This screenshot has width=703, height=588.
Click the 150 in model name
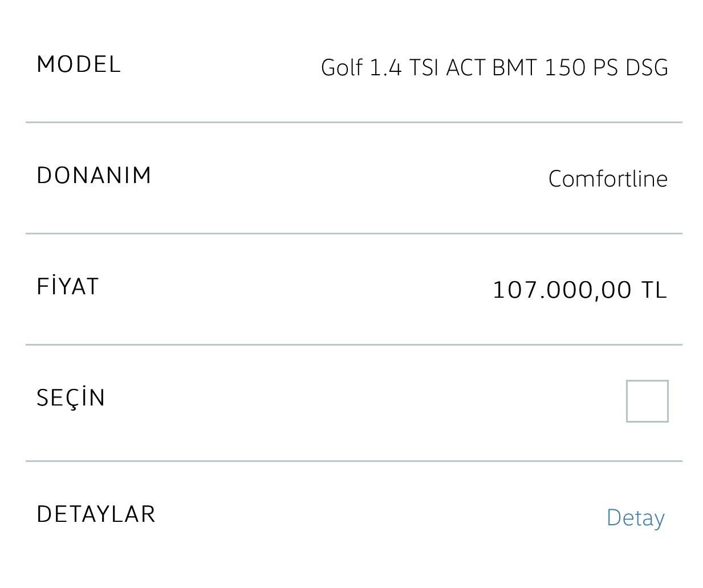[565, 67]
